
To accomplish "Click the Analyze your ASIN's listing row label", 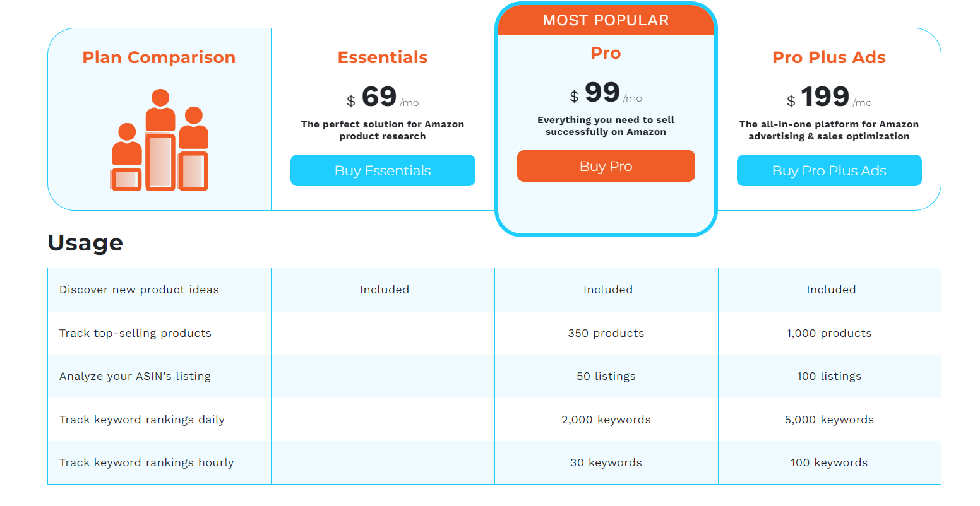I will [x=135, y=376].
